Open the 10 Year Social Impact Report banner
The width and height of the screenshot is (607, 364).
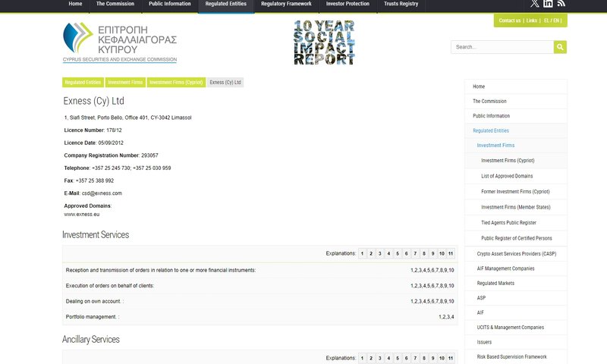[324, 42]
